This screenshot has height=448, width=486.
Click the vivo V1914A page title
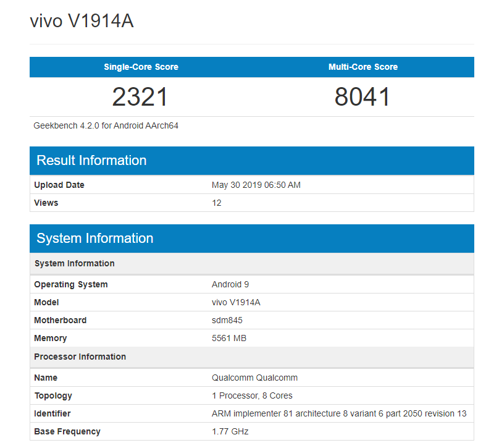tap(82, 21)
